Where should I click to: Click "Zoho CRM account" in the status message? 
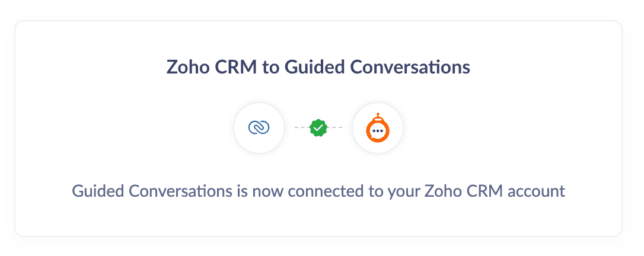tap(504, 191)
